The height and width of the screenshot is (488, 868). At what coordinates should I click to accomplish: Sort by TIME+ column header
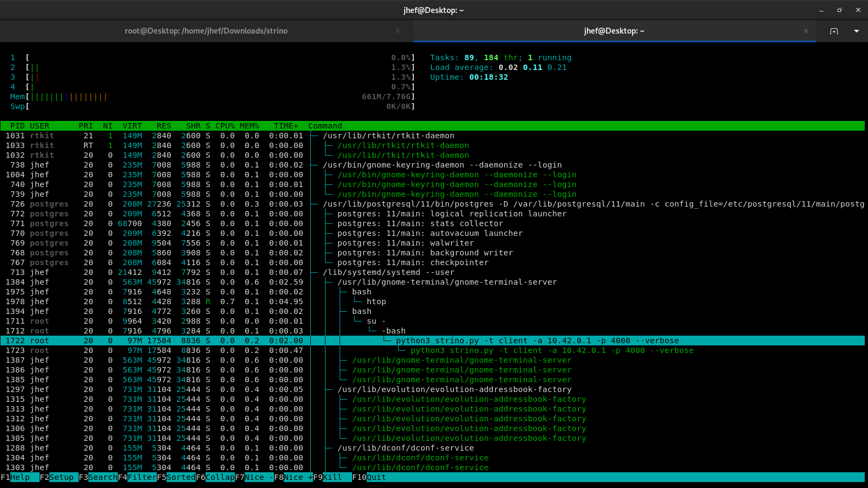[286, 126]
